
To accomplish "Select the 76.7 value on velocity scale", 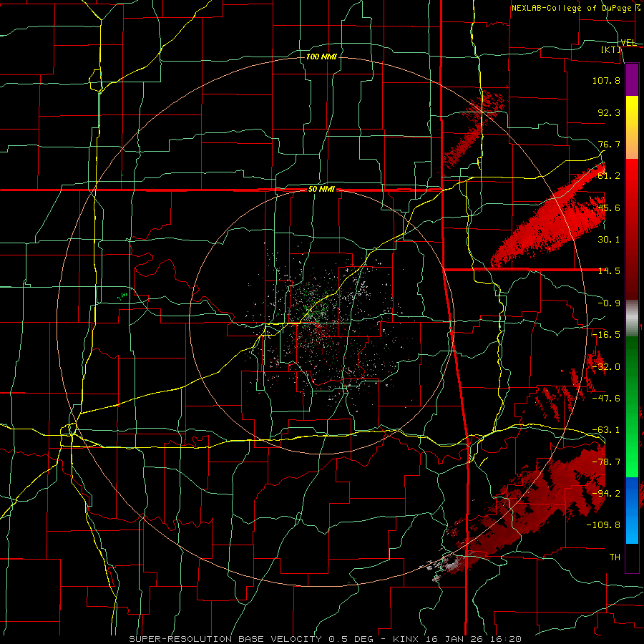I will point(609,144).
